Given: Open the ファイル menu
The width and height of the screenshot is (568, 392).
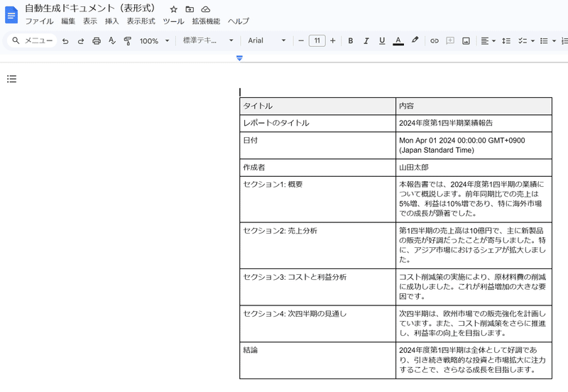Looking at the screenshot, I should (x=40, y=21).
